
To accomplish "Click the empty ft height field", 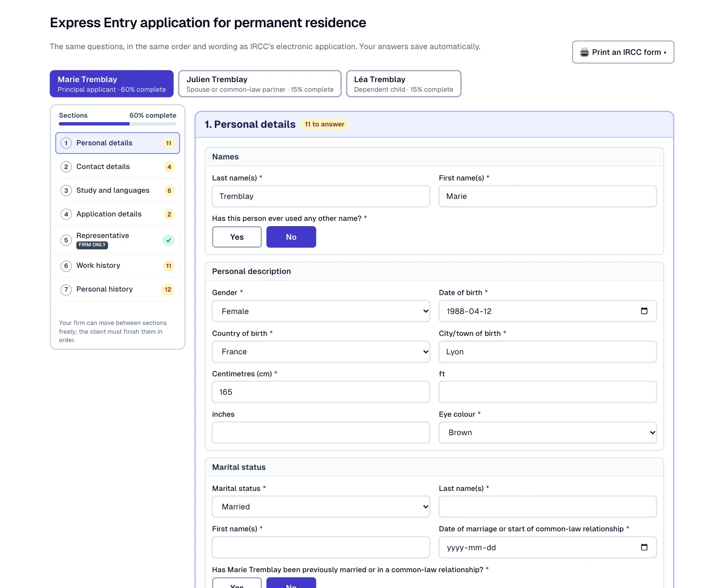I will (x=548, y=392).
